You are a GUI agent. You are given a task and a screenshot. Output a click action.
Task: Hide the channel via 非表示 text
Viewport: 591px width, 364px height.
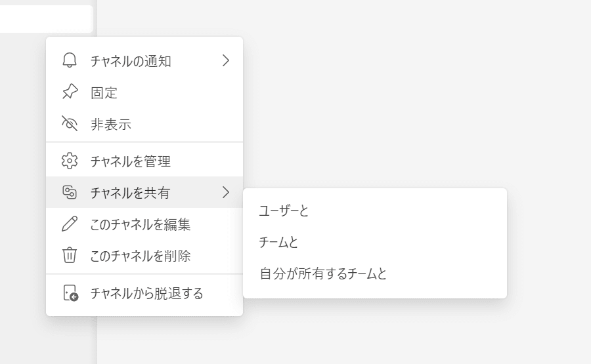(111, 124)
